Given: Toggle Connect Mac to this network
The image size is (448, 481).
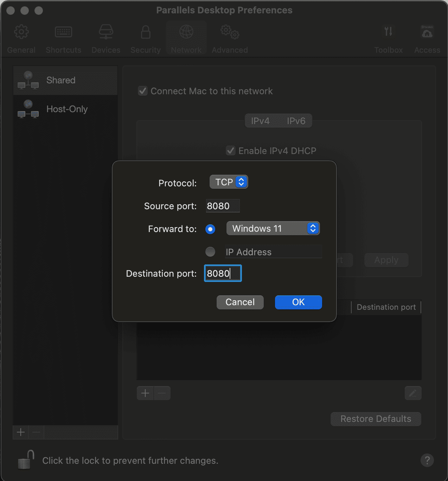Looking at the screenshot, I should 142,91.
